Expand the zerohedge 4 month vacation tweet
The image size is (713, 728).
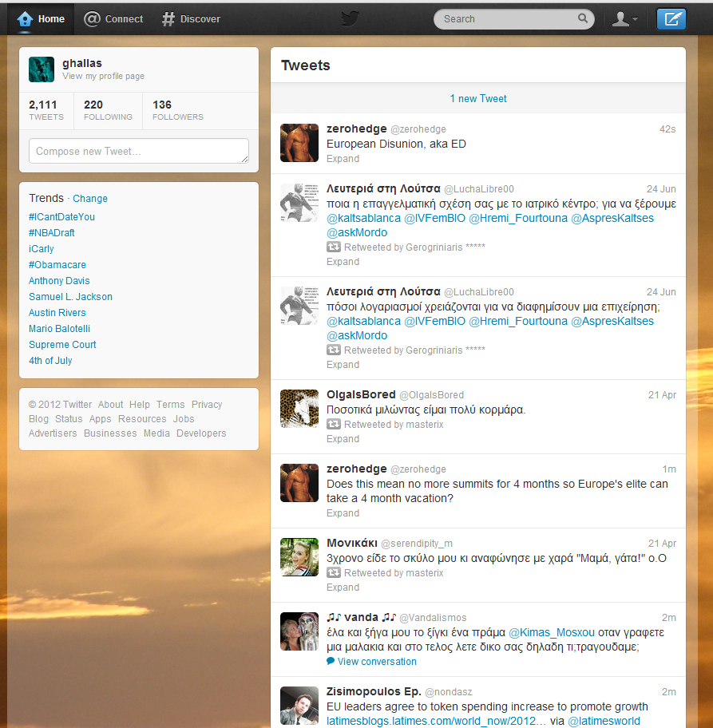click(343, 513)
